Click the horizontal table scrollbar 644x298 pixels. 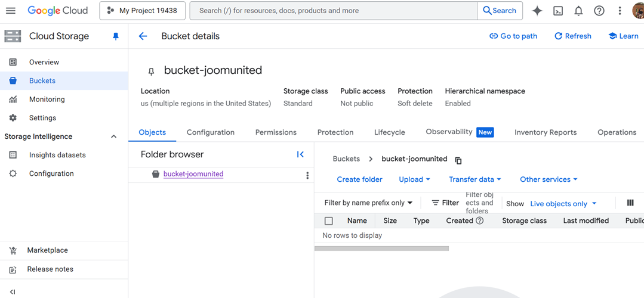[381, 249]
